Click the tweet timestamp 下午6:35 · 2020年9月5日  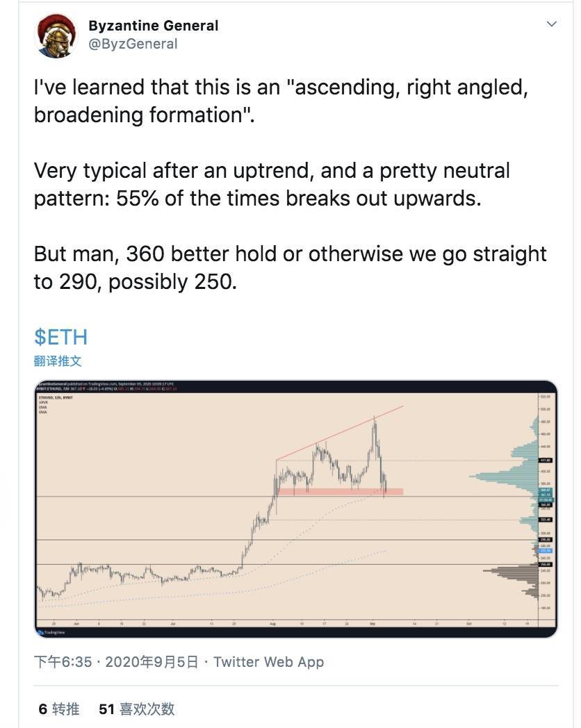116,662
